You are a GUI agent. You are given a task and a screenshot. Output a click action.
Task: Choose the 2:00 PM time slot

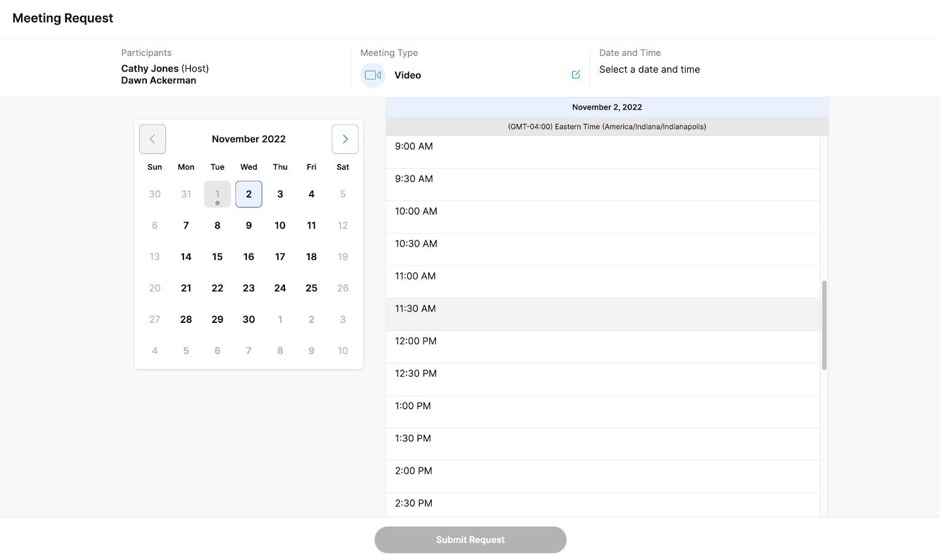(602, 476)
